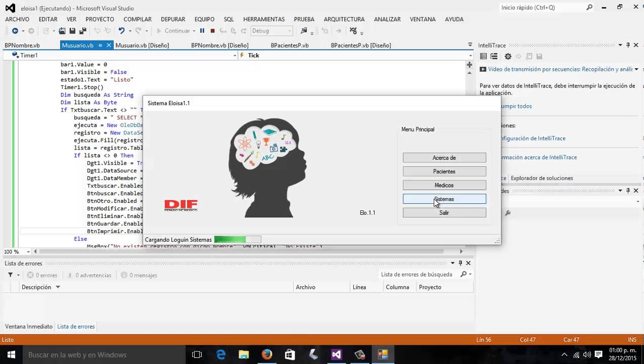Open Microsoft Edge from the taskbar
Screen dimensions: 644x364
221,354
